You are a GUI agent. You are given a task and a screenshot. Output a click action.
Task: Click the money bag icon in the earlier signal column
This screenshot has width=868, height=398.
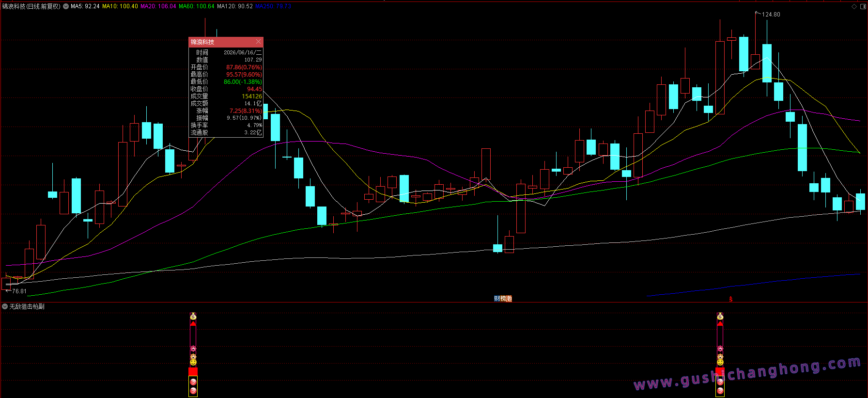(193, 316)
